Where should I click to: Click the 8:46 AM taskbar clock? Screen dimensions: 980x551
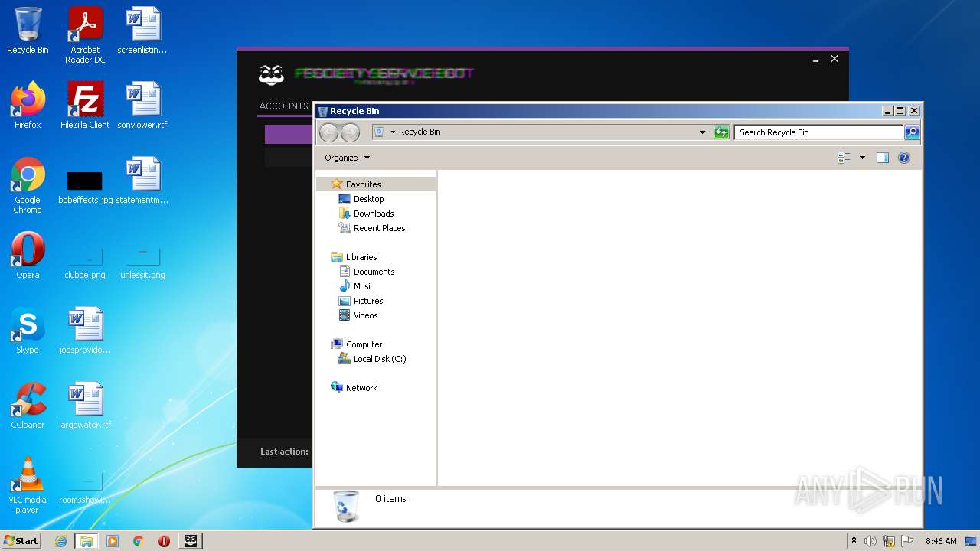click(x=941, y=541)
